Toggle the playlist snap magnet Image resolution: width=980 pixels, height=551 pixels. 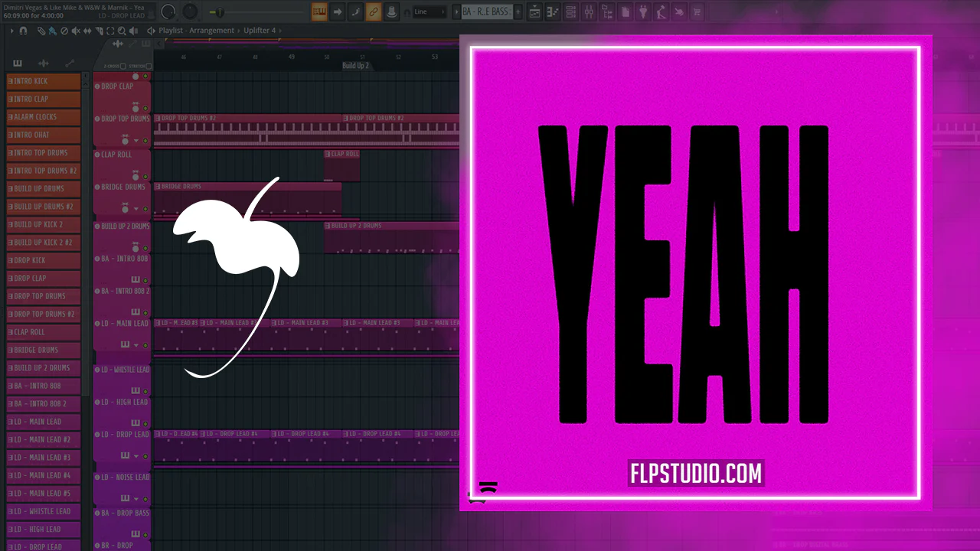(x=23, y=31)
